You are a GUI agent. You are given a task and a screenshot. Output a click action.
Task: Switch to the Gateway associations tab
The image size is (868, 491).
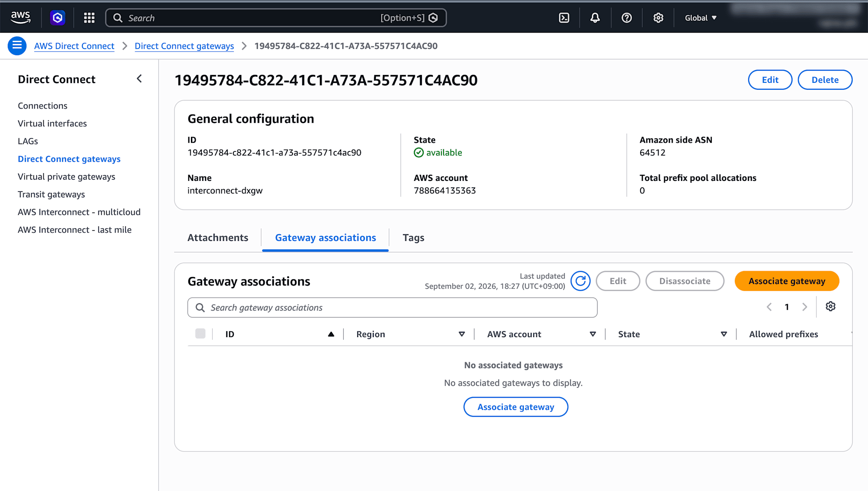[325, 238]
